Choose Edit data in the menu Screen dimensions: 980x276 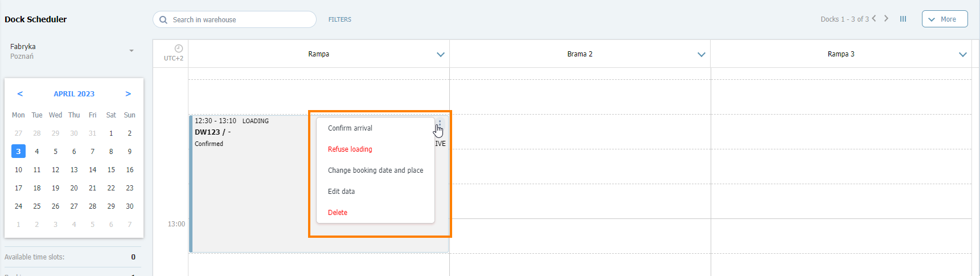click(342, 192)
